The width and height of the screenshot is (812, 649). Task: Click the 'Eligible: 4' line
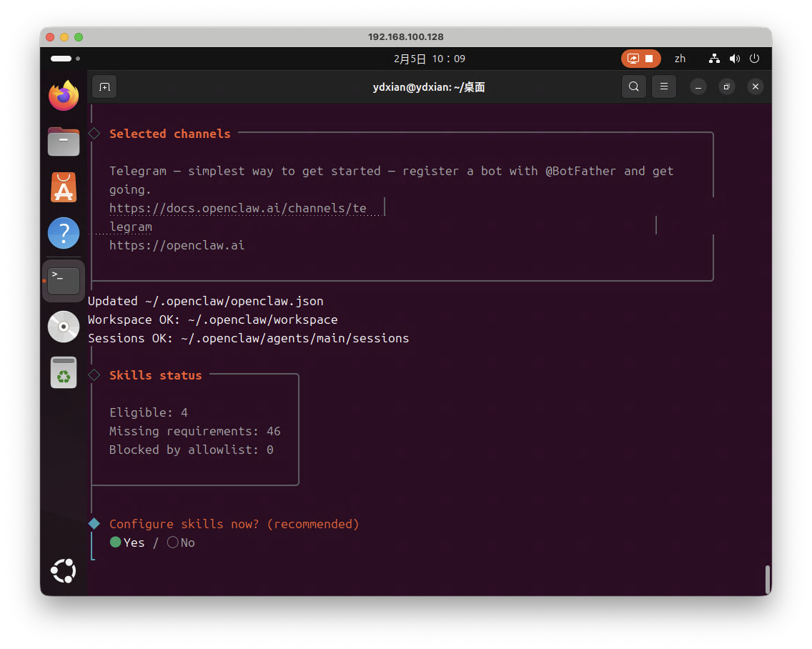pos(149,413)
